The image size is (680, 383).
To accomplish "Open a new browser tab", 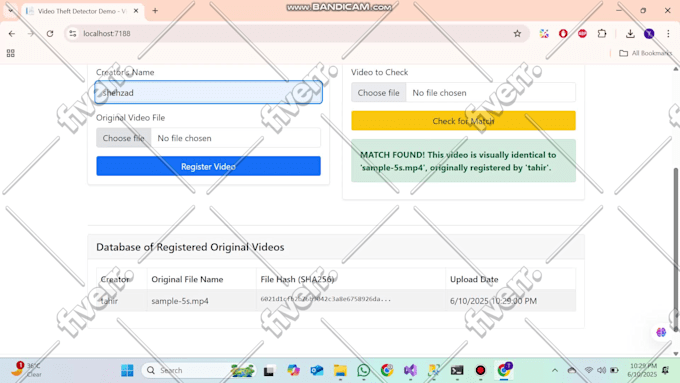I will coord(155,11).
